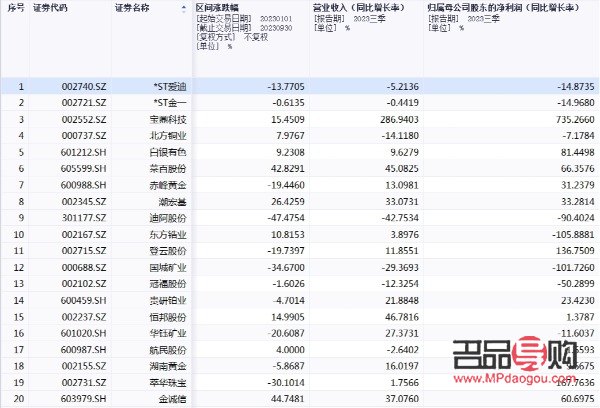Select the 序号 column header
The height and width of the screenshot is (408, 600).
click(16, 8)
